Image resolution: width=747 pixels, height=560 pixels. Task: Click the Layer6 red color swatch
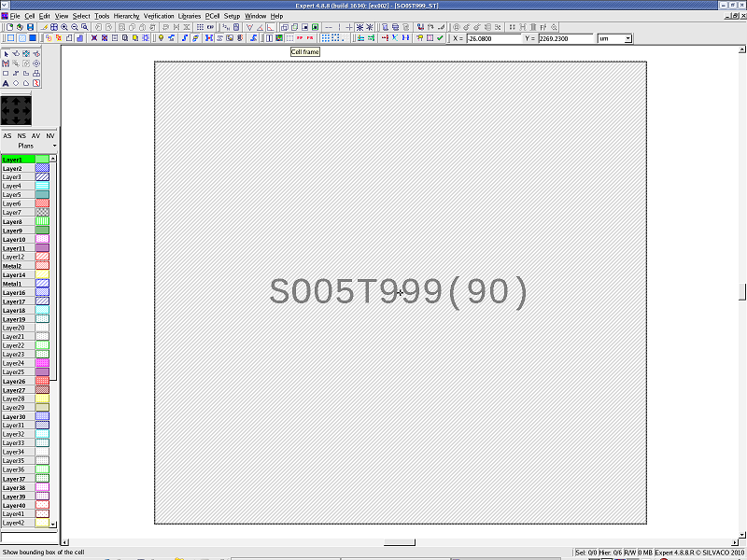coord(42,203)
